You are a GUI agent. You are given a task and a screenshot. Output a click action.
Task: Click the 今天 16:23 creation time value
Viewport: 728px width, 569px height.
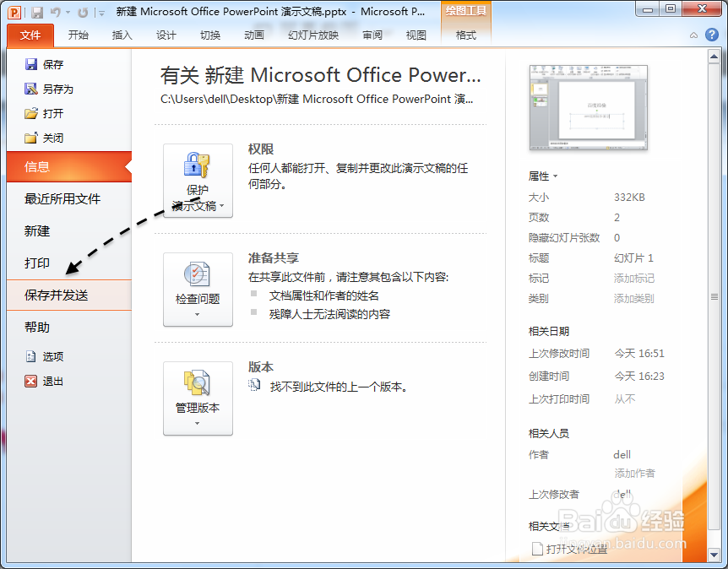pyautogui.click(x=639, y=376)
